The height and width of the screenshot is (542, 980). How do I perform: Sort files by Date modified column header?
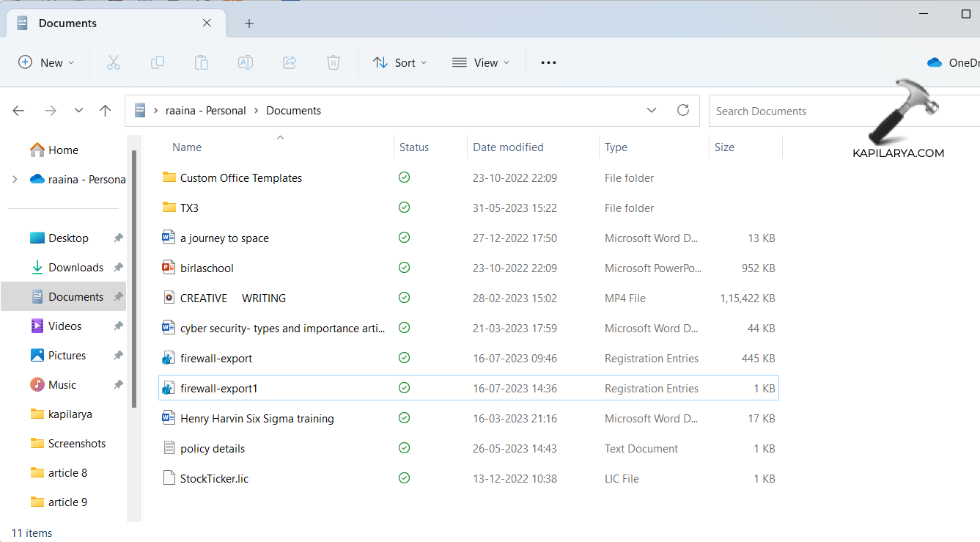click(x=508, y=147)
